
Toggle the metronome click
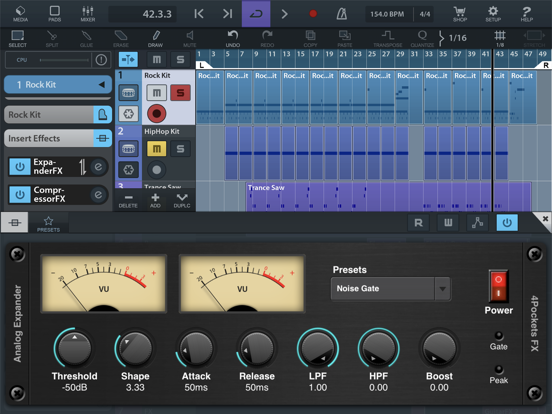[341, 14]
